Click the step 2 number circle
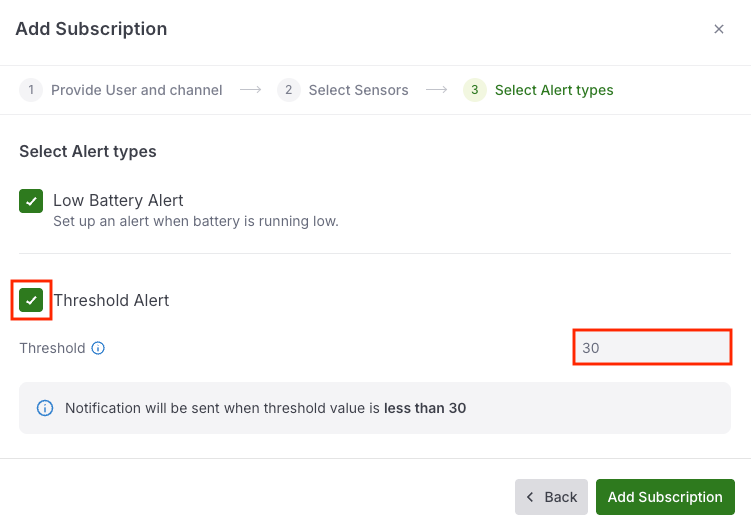751x530 pixels. click(x=289, y=90)
